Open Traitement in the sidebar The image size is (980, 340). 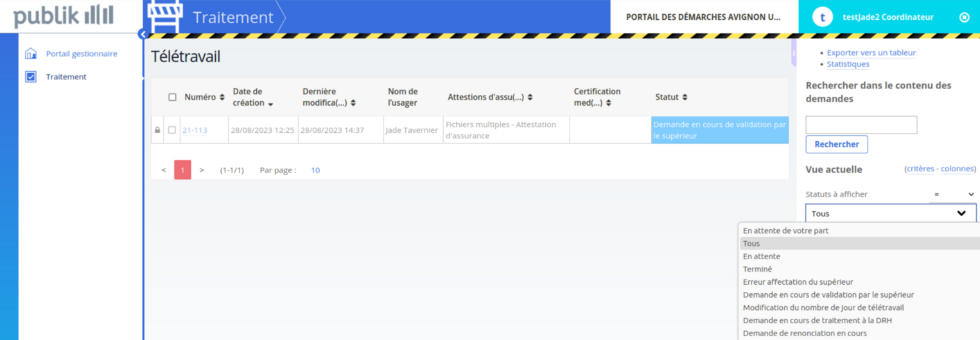tap(66, 77)
